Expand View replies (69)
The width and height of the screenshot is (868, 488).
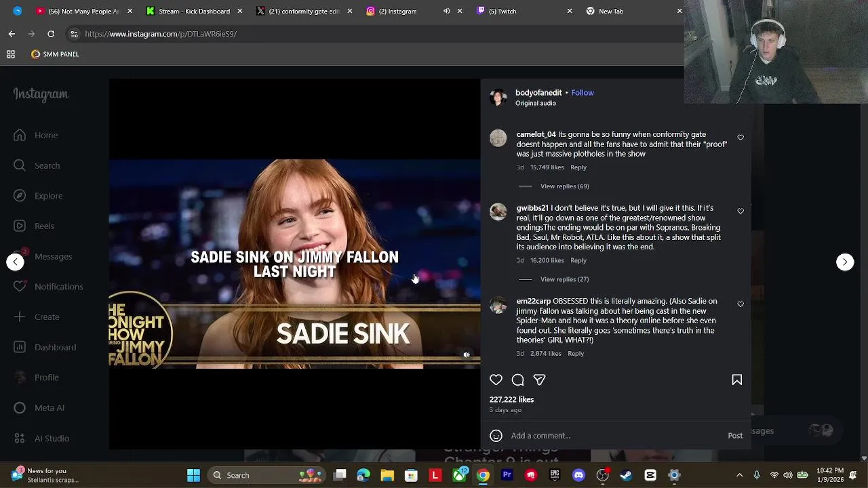coord(564,186)
